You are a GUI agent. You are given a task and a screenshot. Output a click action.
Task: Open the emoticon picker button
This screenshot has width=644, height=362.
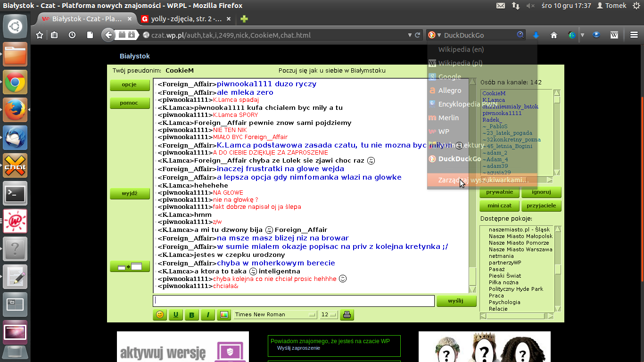pyautogui.click(x=160, y=314)
